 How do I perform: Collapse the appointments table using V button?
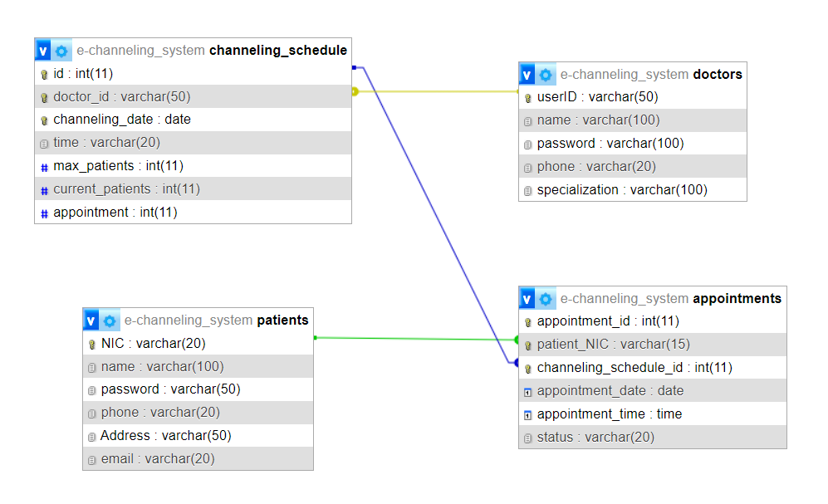point(527,299)
